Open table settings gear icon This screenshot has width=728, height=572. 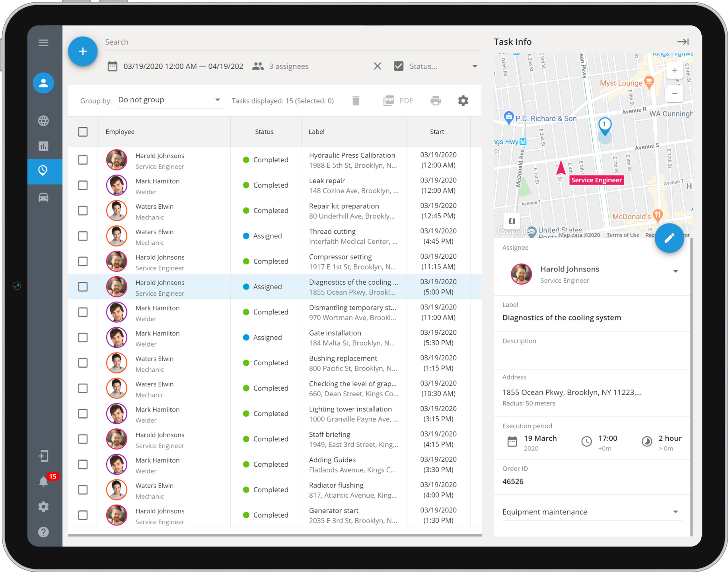point(463,101)
